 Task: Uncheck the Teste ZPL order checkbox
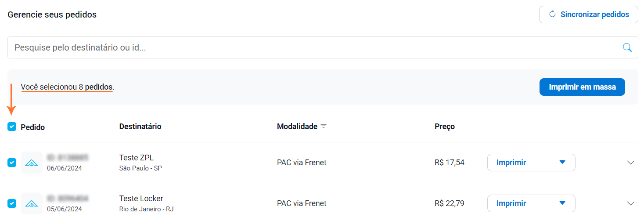[12, 163]
